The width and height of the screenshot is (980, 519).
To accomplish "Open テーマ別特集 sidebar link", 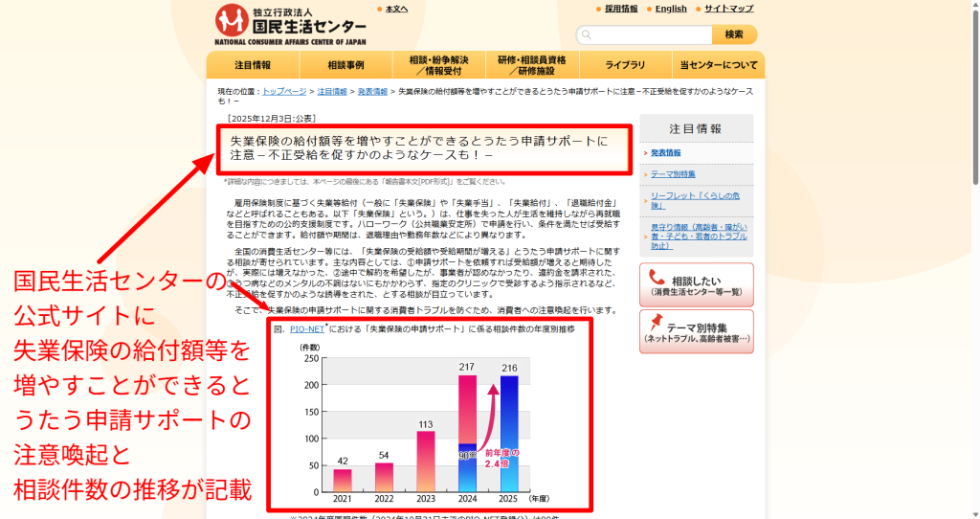I will [673, 174].
